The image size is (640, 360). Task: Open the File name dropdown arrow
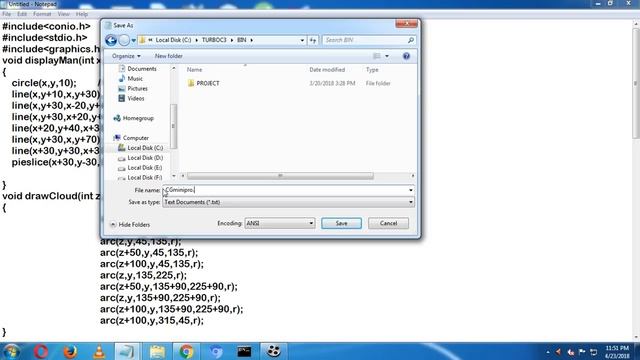[x=411, y=190]
